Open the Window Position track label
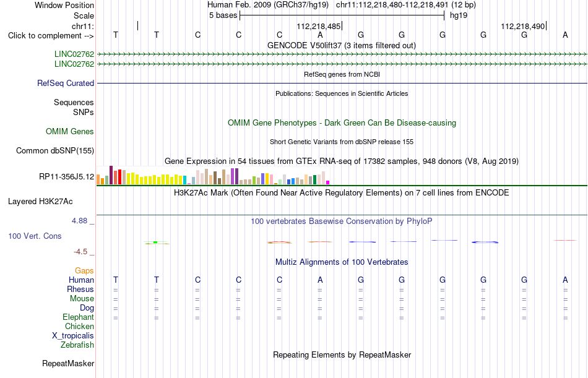 (x=64, y=5)
